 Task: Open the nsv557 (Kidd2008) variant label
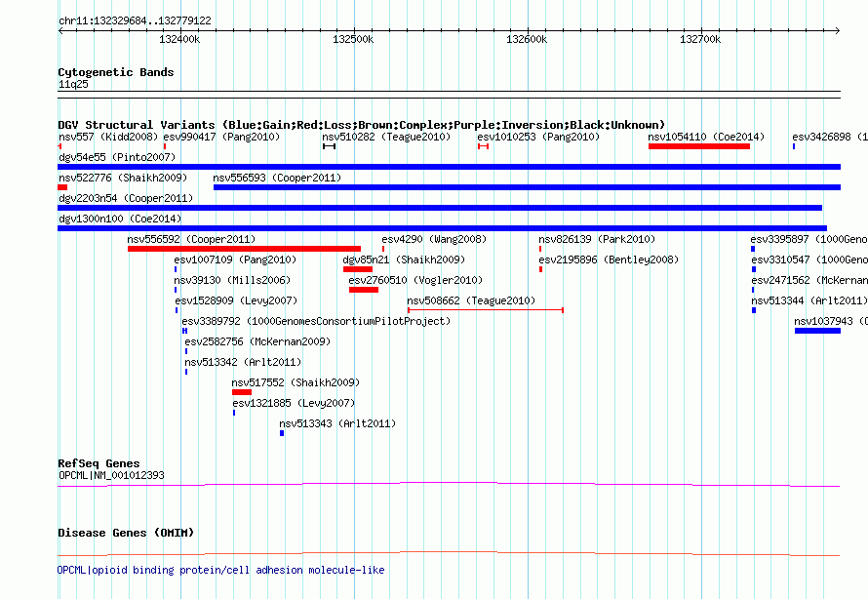[108, 137]
